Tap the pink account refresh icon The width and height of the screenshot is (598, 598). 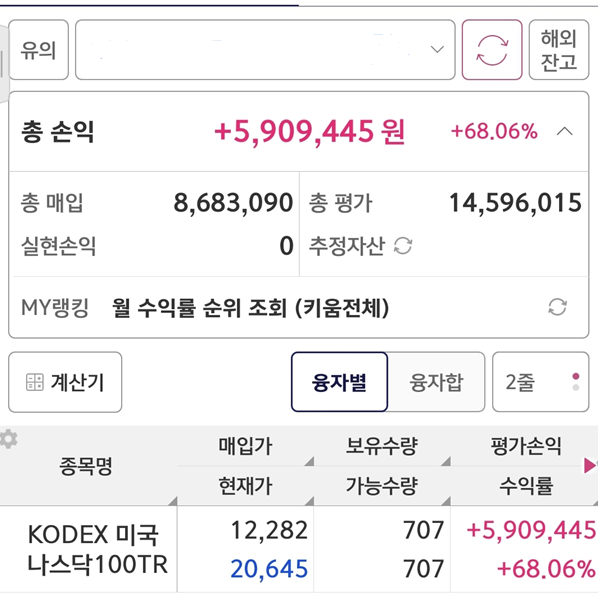[x=492, y=50]
